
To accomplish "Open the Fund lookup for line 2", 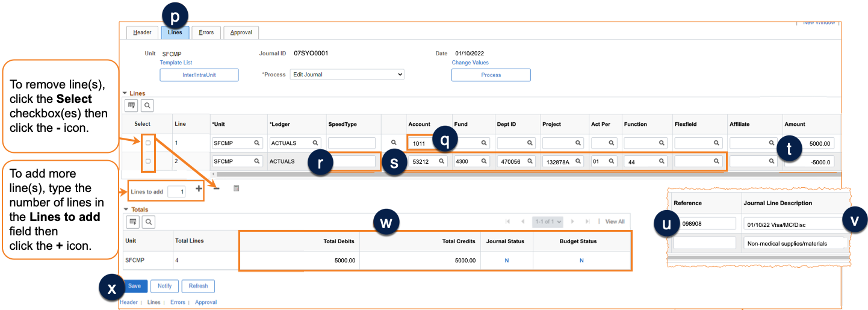I will pos(485,161).
